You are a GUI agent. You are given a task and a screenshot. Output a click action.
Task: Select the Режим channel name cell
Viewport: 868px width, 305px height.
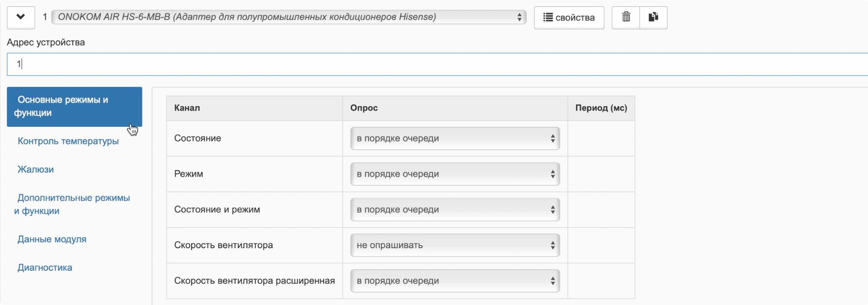(x=255, y=174)
